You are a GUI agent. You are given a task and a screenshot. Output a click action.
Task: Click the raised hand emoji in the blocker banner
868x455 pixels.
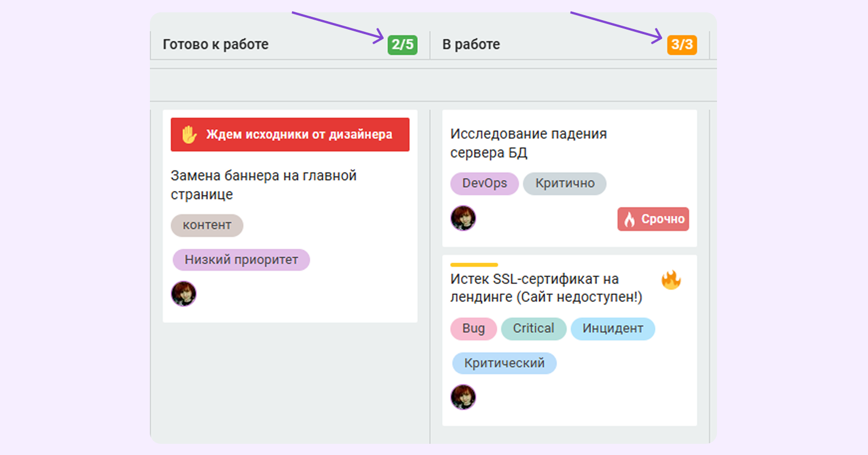tap(188, 134)
